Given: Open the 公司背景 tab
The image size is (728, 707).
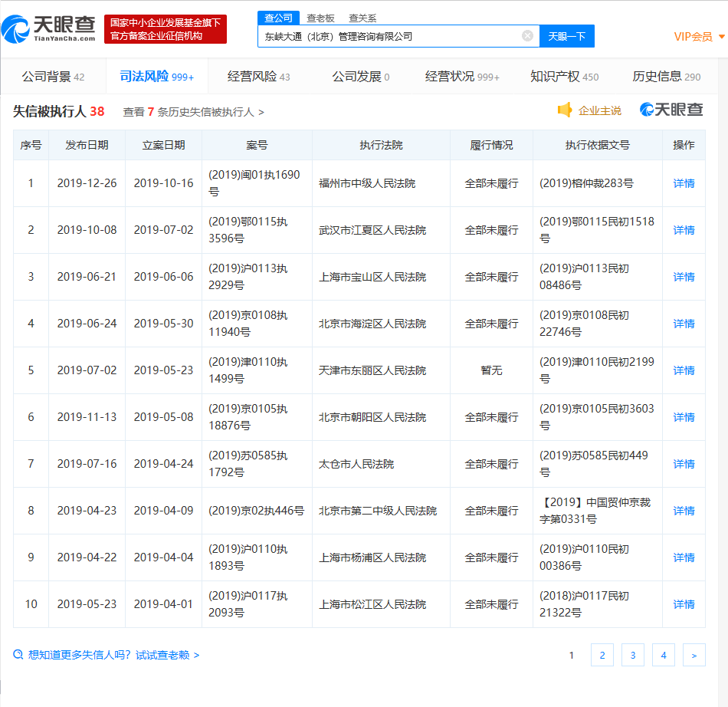Looking at the screenshot, I should point(44,76).
